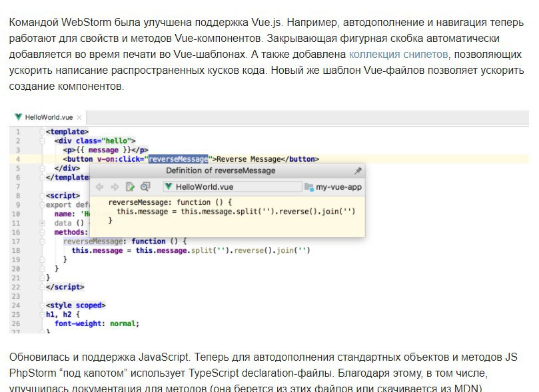Expand the folded data() block on line 11
Image resolution: width=539 pixels, height=392 pixels.
click(x=42, y=223)
